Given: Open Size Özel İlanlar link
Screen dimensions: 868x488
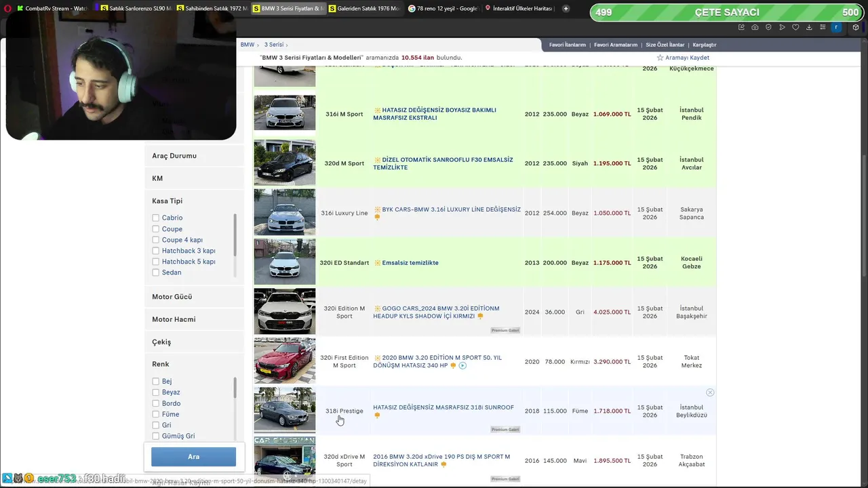Looking at the screenshot, I should point(665,45).
